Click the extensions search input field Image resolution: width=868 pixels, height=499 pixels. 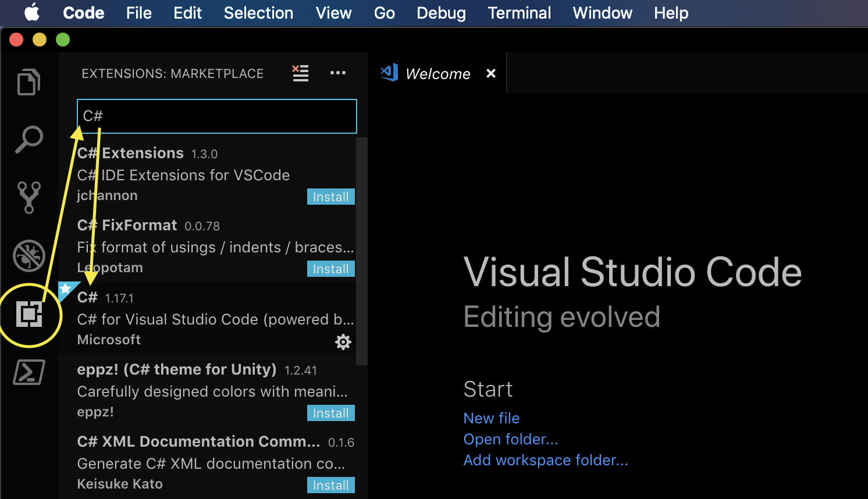coord(217,116)
